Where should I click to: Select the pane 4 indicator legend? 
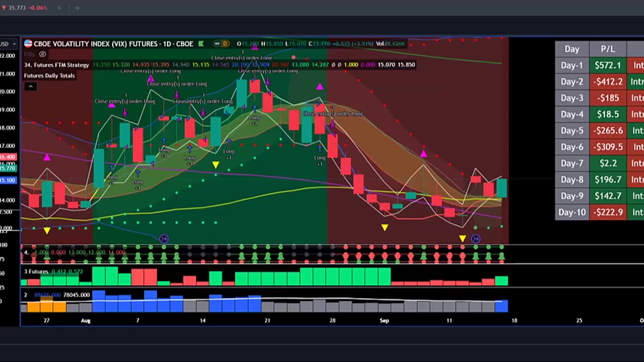pos(74,252)
